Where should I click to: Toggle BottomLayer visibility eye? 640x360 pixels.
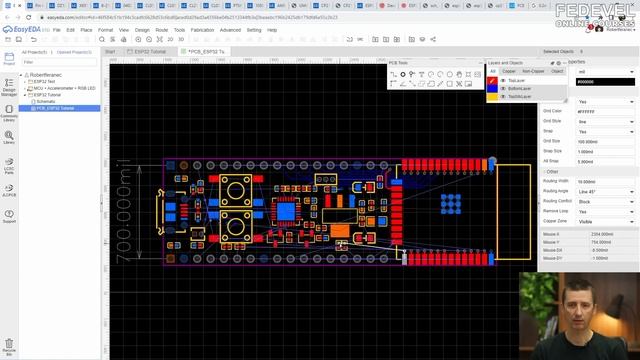(x=503, y=89)
